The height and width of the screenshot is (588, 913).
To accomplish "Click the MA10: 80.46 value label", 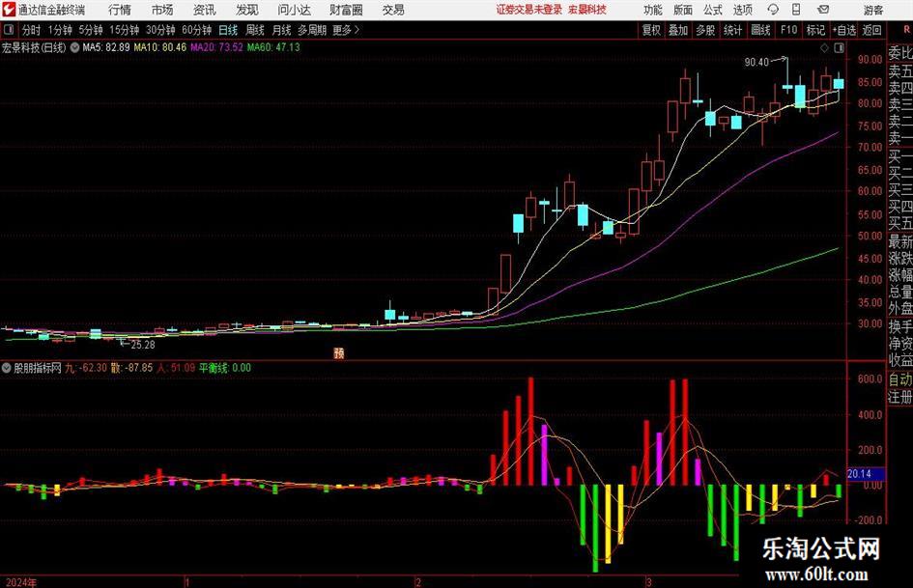I will coord(160,47).
